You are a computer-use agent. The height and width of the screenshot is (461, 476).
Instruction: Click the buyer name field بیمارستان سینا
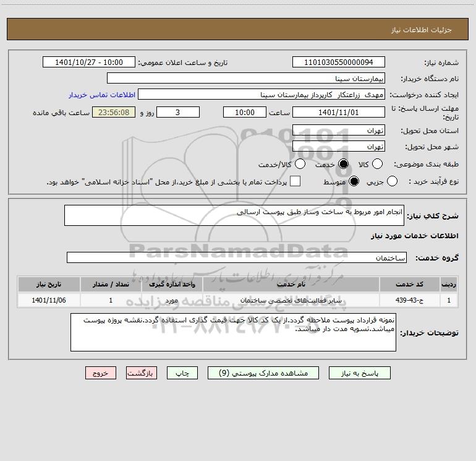tap(246, 79)
